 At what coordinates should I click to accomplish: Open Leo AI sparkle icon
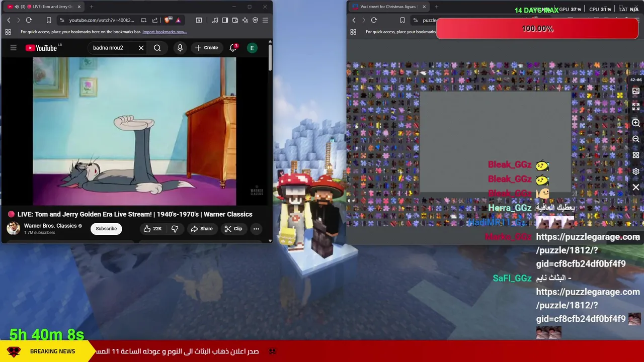245,20
